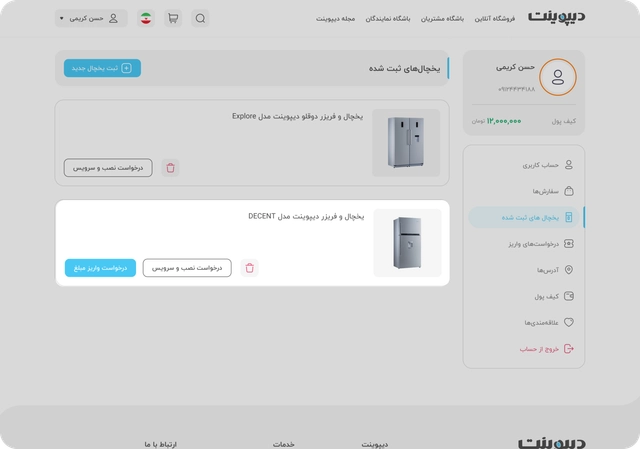Click the wallet balance ۱۲,۰۰۰,۰۰۰ amount
Viewport: 640px width, 449px height.
click(504, 121)
